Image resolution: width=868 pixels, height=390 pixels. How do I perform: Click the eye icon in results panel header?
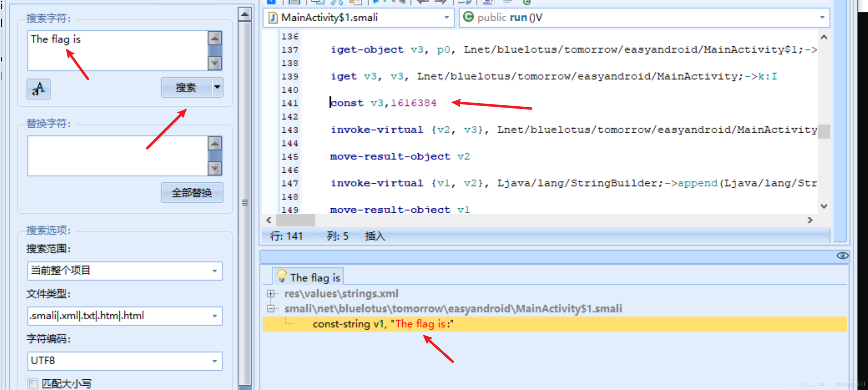tap(842, 255)
